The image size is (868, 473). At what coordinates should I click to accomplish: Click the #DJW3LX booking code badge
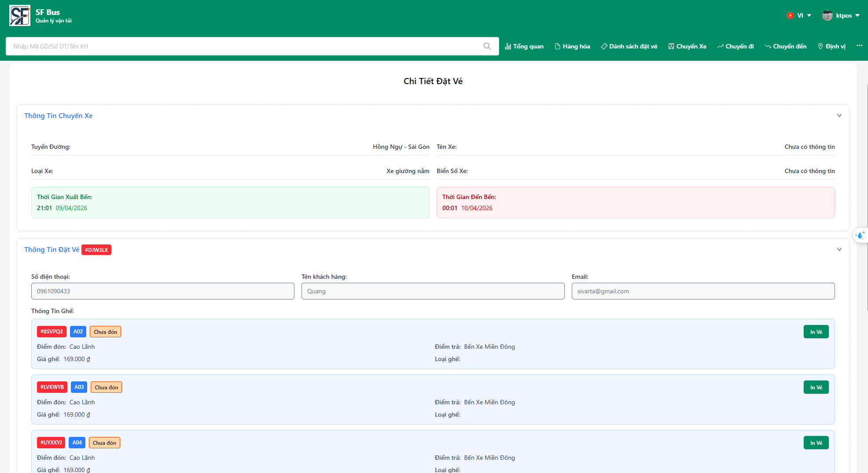(x=96, y=250)
